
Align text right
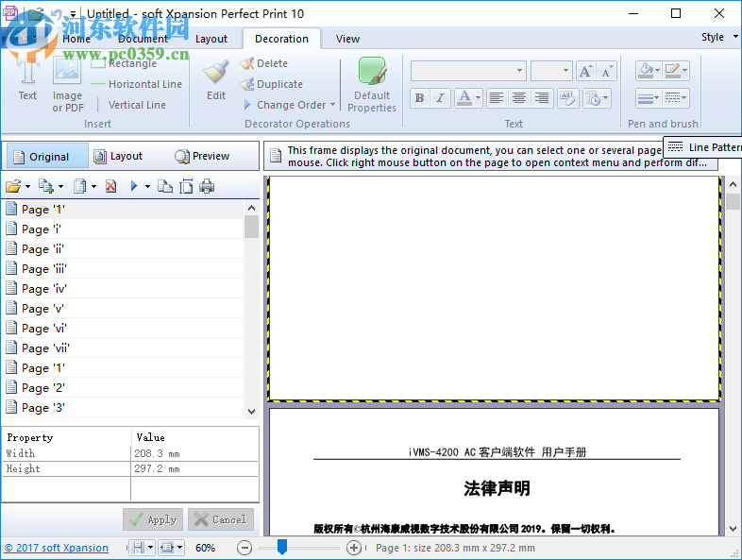tap(541, 98)
